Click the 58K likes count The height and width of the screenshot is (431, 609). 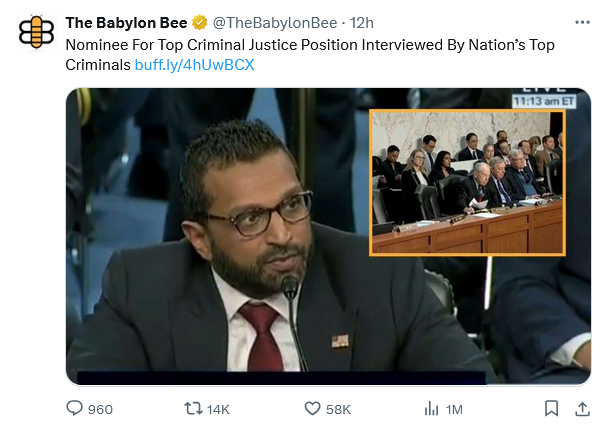pos(338,409)
